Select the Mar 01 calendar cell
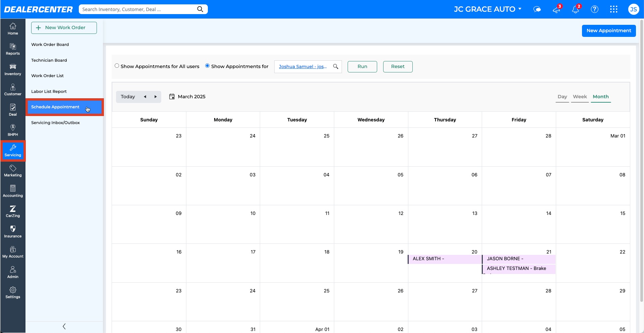 pos(593,147)
